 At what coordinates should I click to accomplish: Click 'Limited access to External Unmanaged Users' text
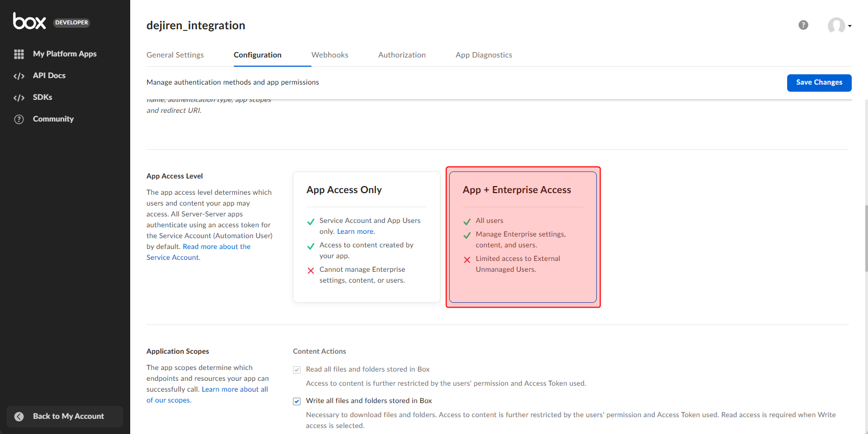[518, 264]
